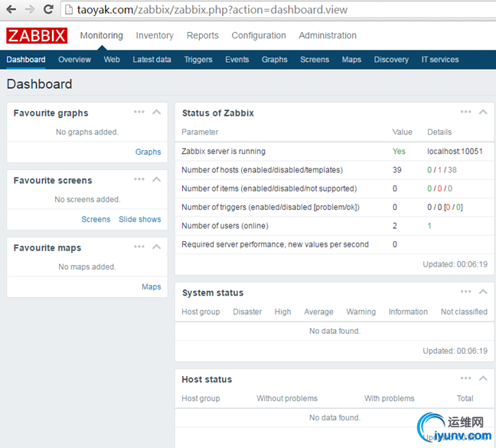Click the 'No screens added.' message
The height and width of the screenshot is (448, 496).
[x=87, y=199]
